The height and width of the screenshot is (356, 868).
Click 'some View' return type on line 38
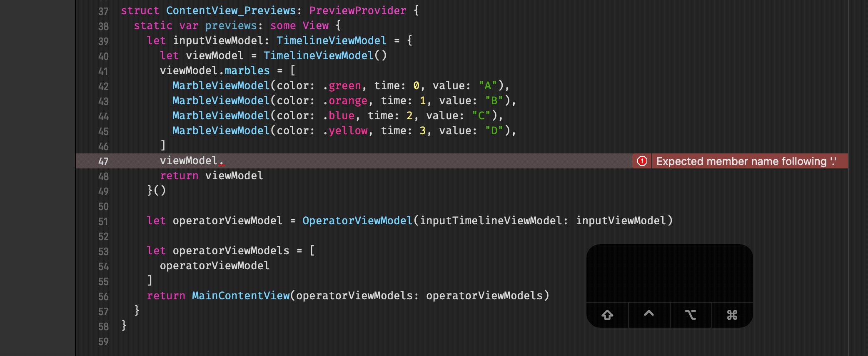tap(299, 26)
